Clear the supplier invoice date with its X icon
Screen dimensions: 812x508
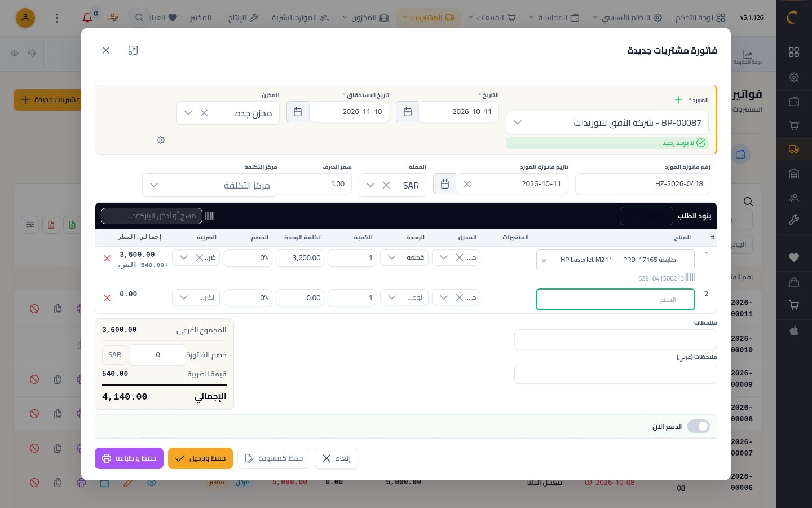click(467, 184)
